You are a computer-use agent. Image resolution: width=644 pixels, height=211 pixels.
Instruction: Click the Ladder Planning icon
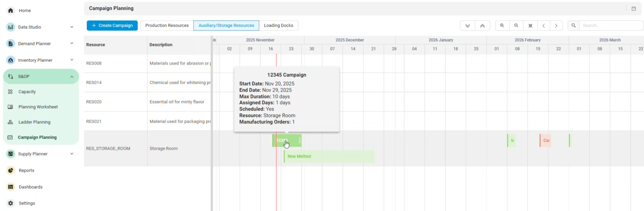click(x=10, y=122)
